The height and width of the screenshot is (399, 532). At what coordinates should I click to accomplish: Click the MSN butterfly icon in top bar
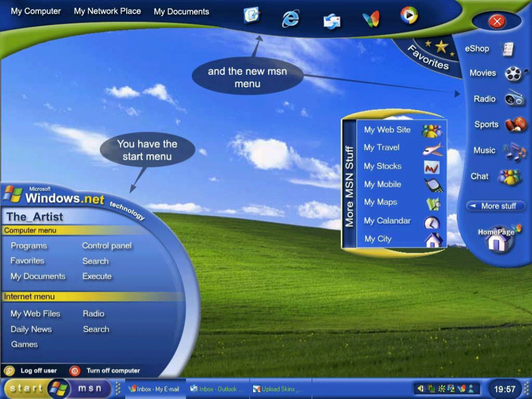pos(371,19)
